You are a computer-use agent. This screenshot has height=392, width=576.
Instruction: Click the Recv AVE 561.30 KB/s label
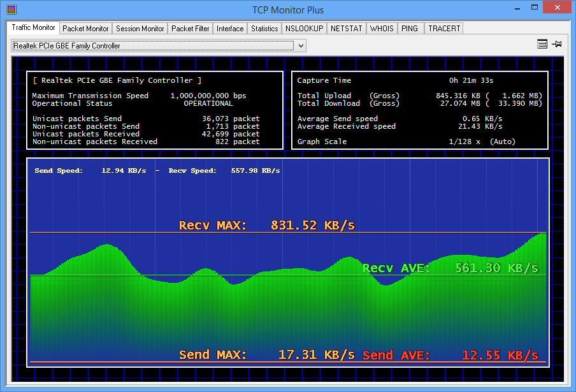450,268
